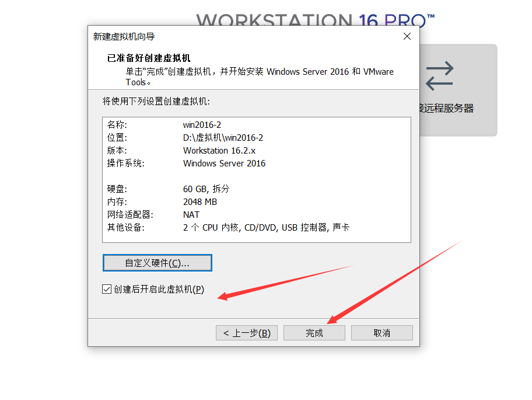Click the 名称: label

(x=117, y=125)
